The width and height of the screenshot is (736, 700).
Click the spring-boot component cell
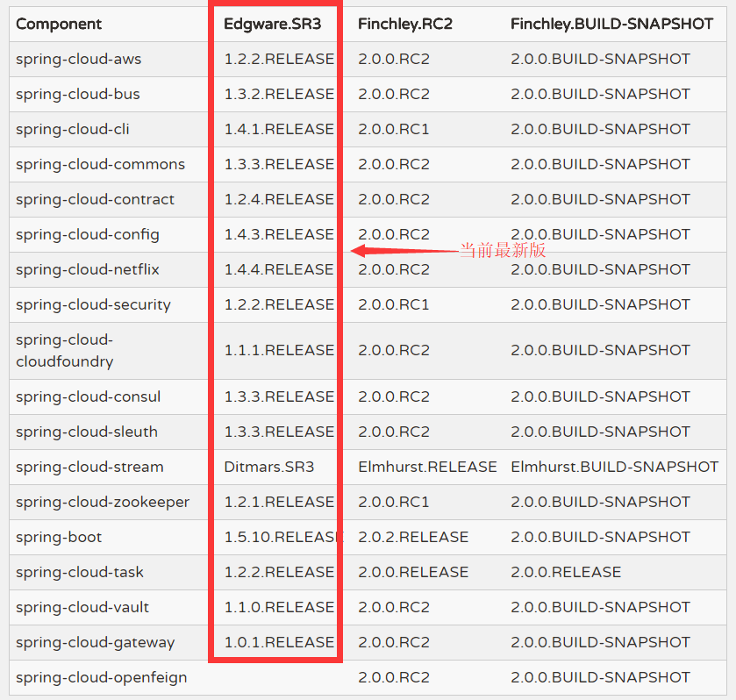[59, 537]
